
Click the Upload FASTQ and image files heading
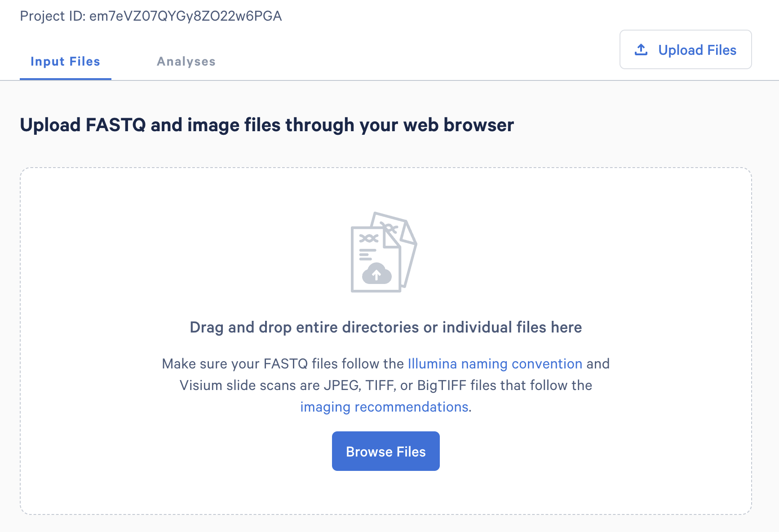click(267, 125)
